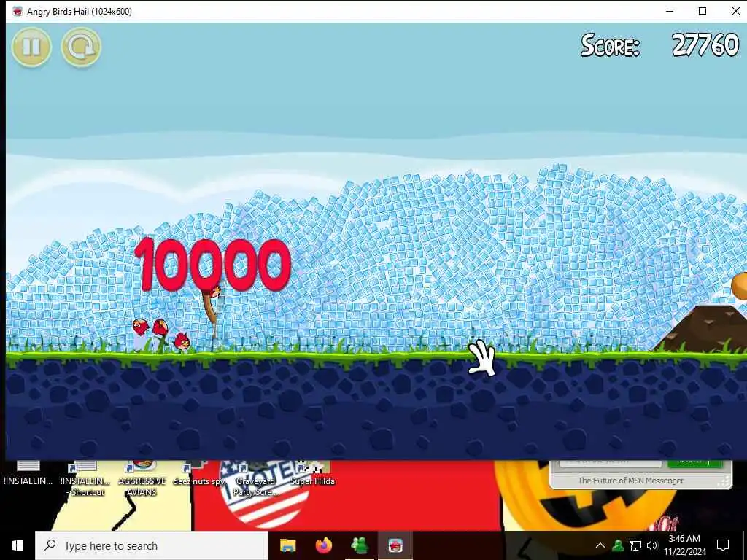The width and height of the screenshot is (747, 560).
Task: Click the Type here to search box
Action: pos(152,545)
